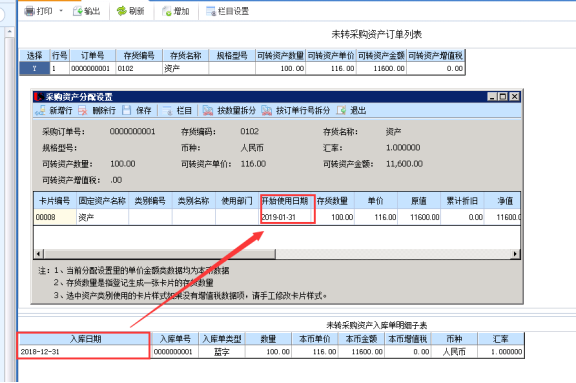Click the left panel scroll up arrow
The image size is (576, 383).
[x=10, y=32]
